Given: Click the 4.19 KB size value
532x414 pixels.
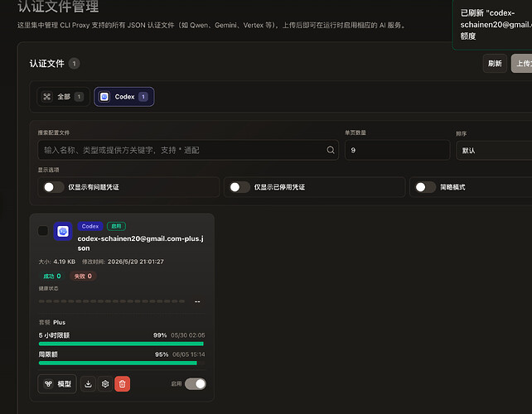Looking at the screenshot, I should (65, 262).
